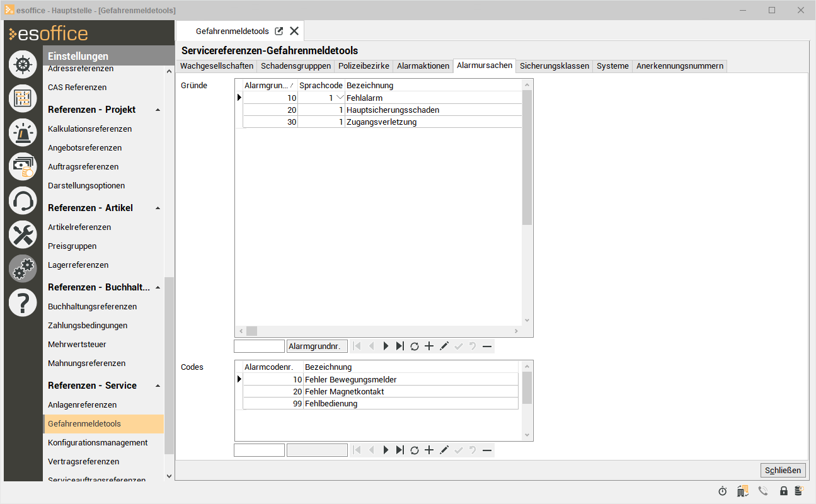
Task: Open the ship wheel navigation icon
Action: click(x=23, y=64)
